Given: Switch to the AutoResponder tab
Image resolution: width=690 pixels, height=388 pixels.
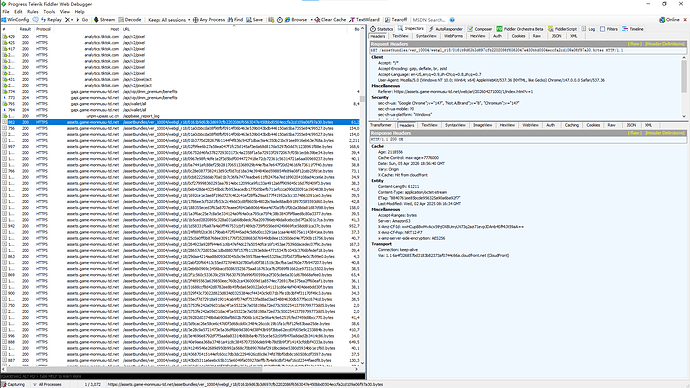Looking at the screenshot, I should [445, 29].
